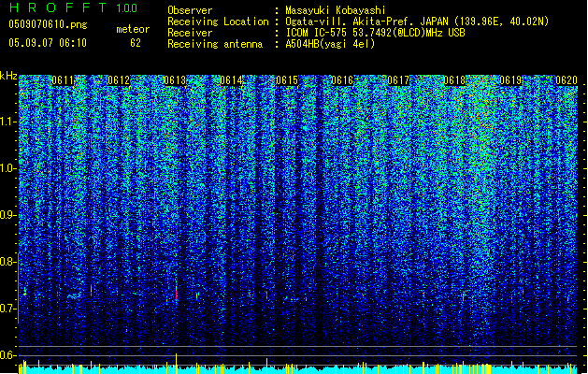Image resolution: width=588 pixels, height=374 pixels.
Task: Select the 0.9 frequency axis label
Action: (x=8, y=215)
